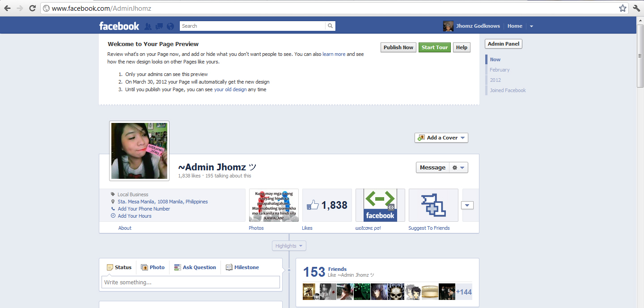Click the Message button
The image size is (644, 308).
[432, 168]
